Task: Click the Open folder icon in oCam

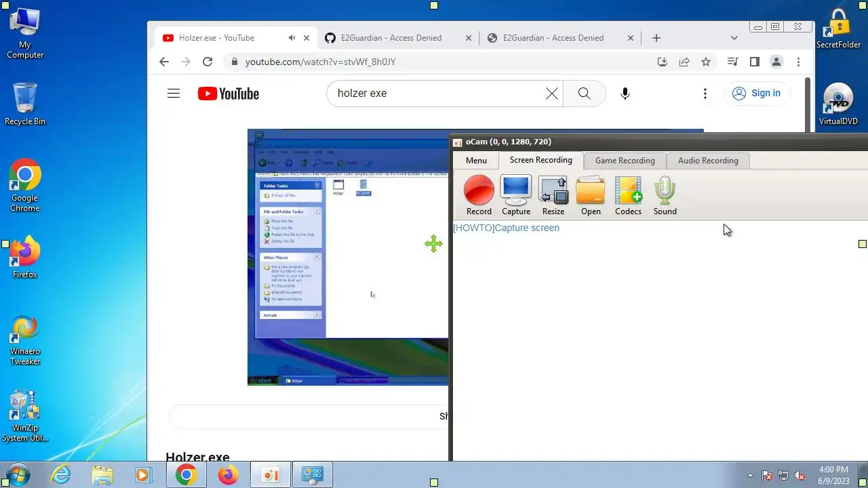Action: tap(591, 195)
